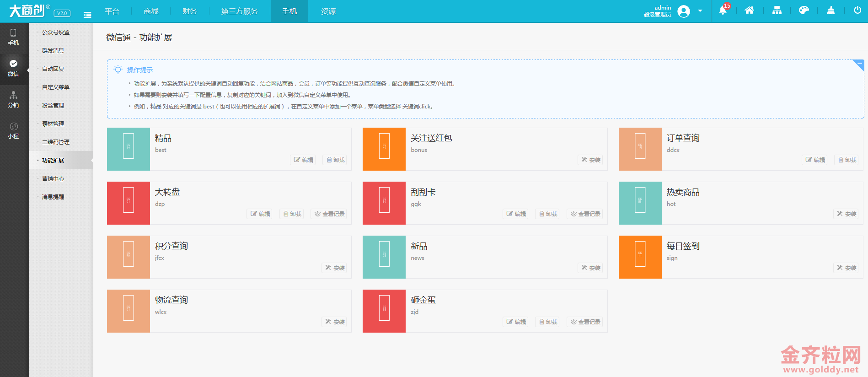This screenshot has width=868, height=377.
Task: Click the orange 关注送红包 card thumbnail
Action: [384, 149]
